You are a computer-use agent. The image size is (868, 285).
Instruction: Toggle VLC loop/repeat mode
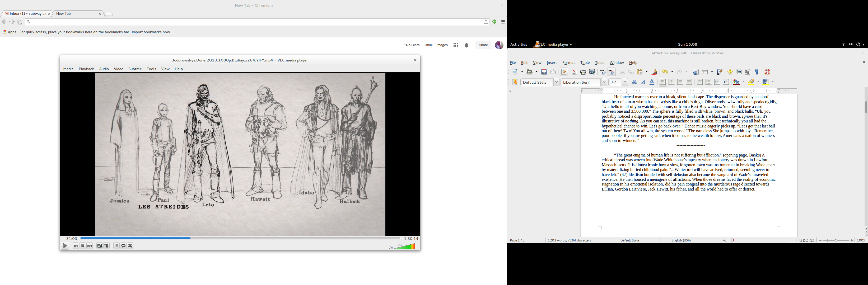(x=123, y=246)
